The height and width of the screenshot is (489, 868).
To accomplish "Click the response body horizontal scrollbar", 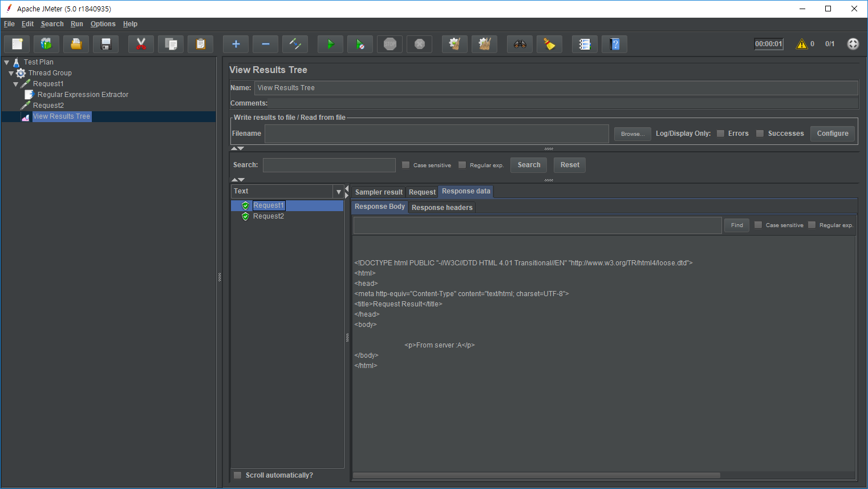I will click(536, 475).
